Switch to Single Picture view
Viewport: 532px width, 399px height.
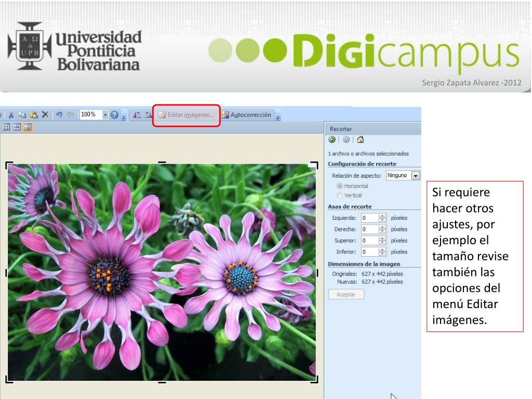28,127
